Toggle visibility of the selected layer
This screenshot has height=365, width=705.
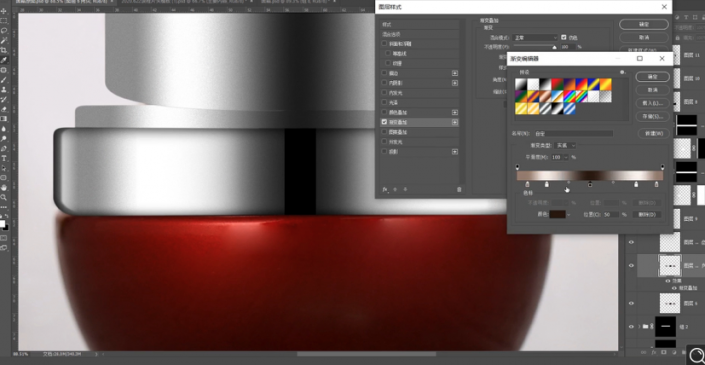coord(631,266)
